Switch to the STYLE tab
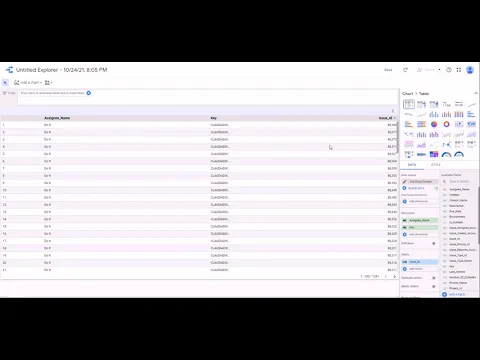 tap(436, 165)
